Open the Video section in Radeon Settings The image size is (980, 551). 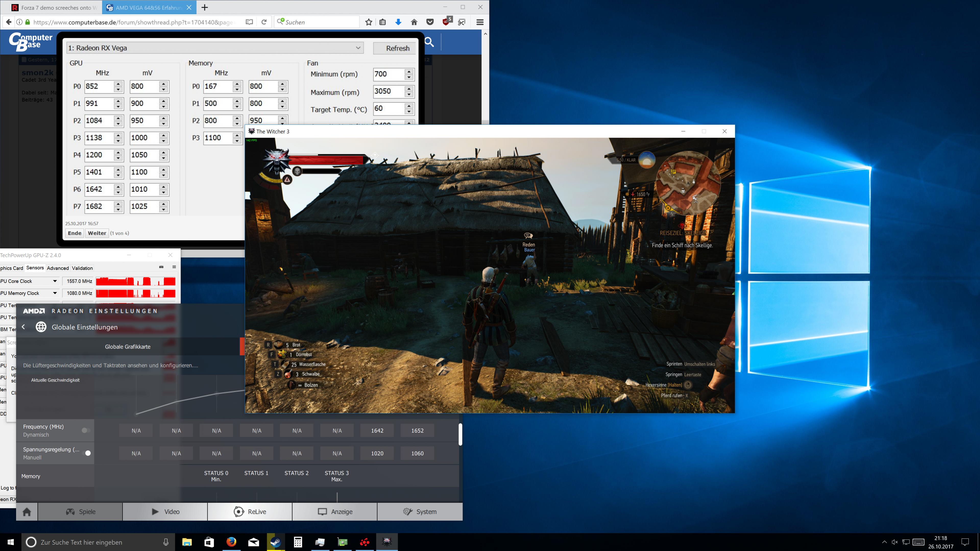click(x=165, y=512)
